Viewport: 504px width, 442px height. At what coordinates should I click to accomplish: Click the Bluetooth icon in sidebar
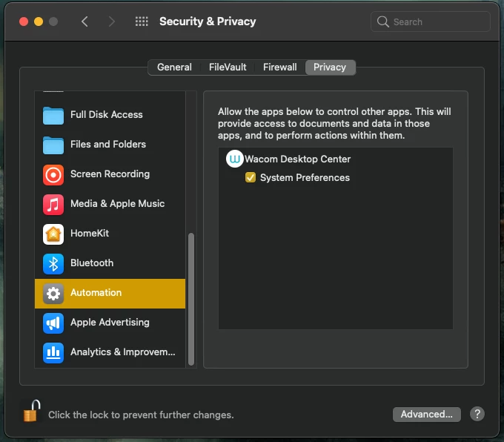point(53,264)
